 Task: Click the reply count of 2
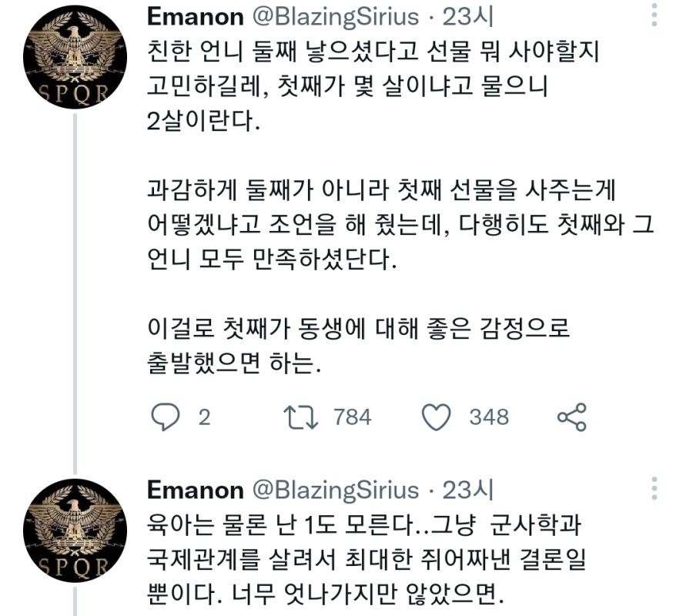pyautogui.click(x=204, y=417)
